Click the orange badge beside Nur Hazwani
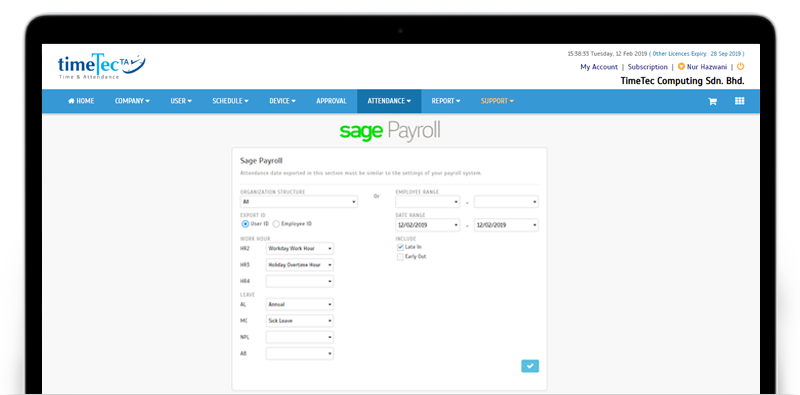 (681, 67)
